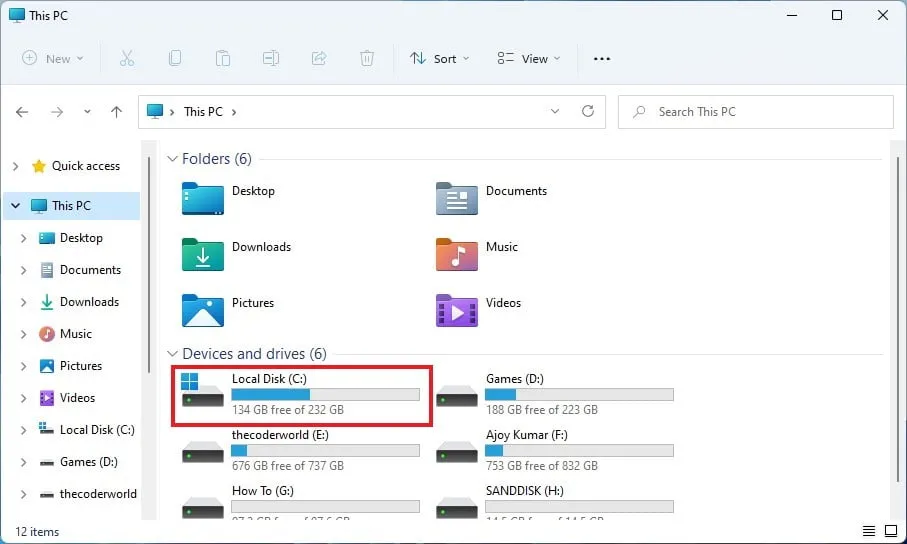Click the Share icon in toolbar

tap(319, 59)
